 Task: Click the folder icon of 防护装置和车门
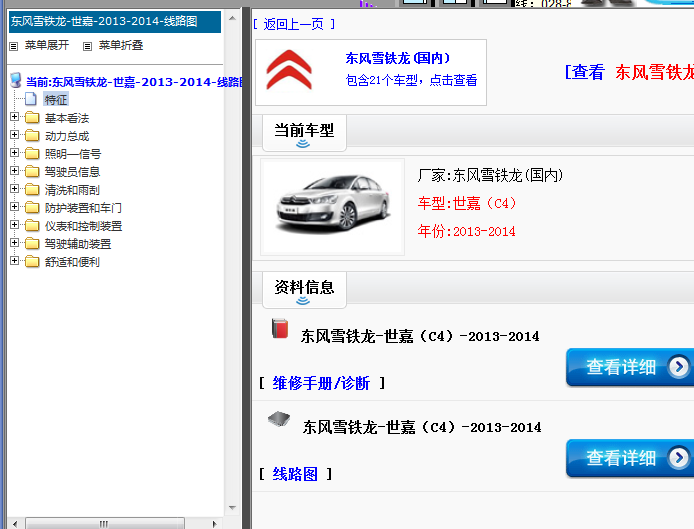[x=32, y=208]
